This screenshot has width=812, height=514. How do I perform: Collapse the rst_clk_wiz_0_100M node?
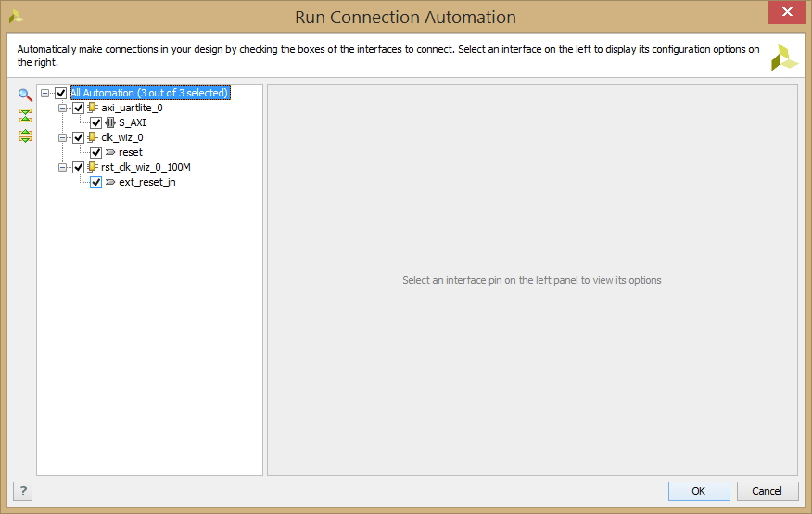click(x=62, y=167)
